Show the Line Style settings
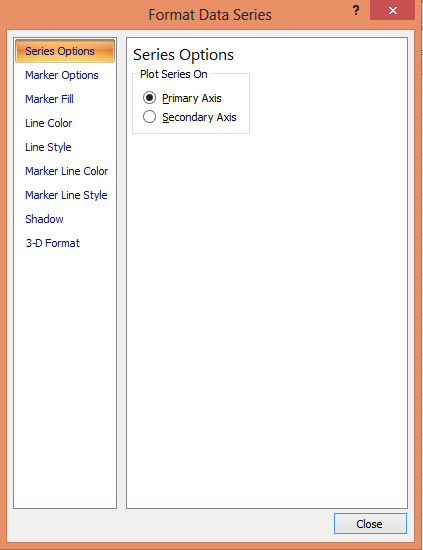 [x=48, y=147]
